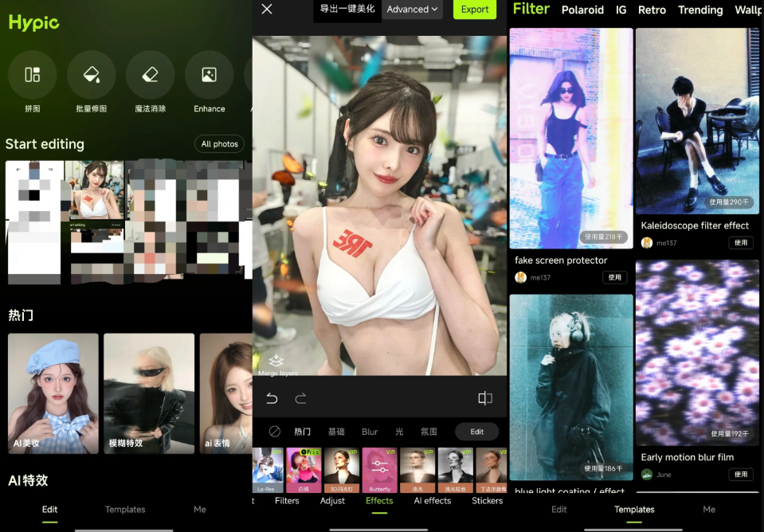Open the AI美妆 feature card
Image resolution: width=764 pixels, height=532 pixels.
pos(53,393)
